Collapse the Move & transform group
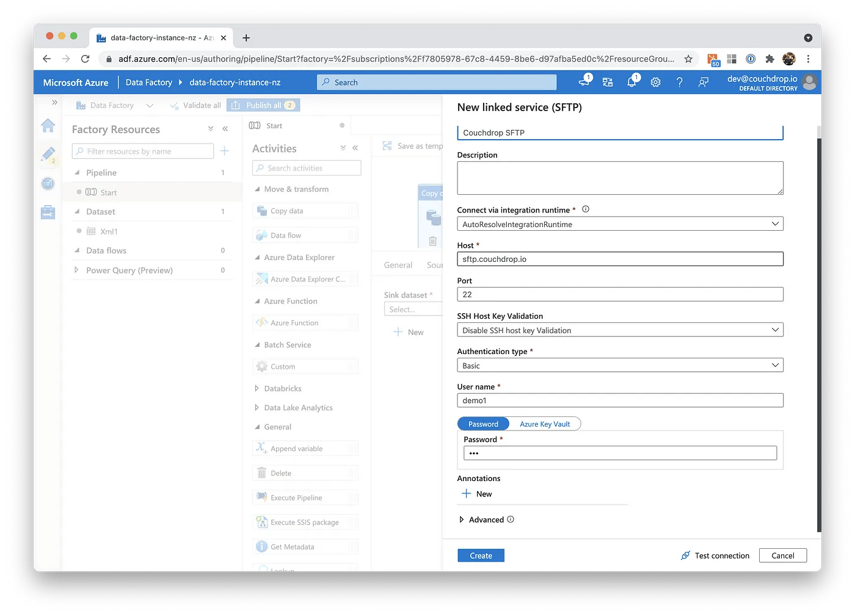The image size is (855, 616). click(x=257, y=189)
